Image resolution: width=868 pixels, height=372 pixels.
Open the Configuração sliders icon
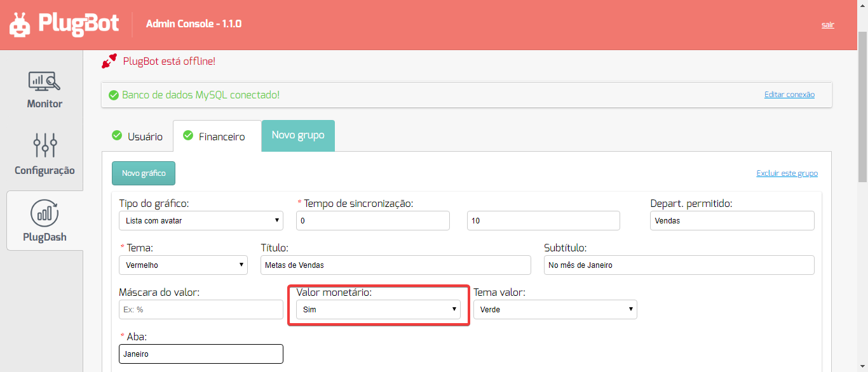(x=45, y=145)
